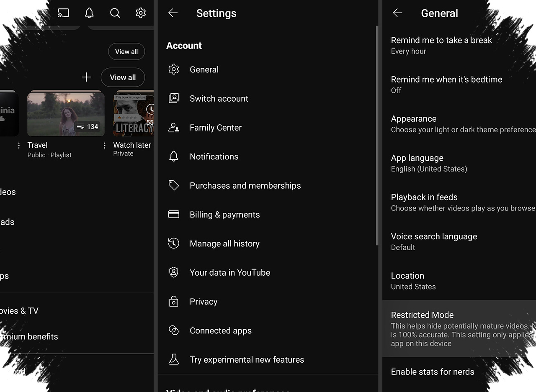Tap the plus icon to create playlist

[x=86, y=77]
